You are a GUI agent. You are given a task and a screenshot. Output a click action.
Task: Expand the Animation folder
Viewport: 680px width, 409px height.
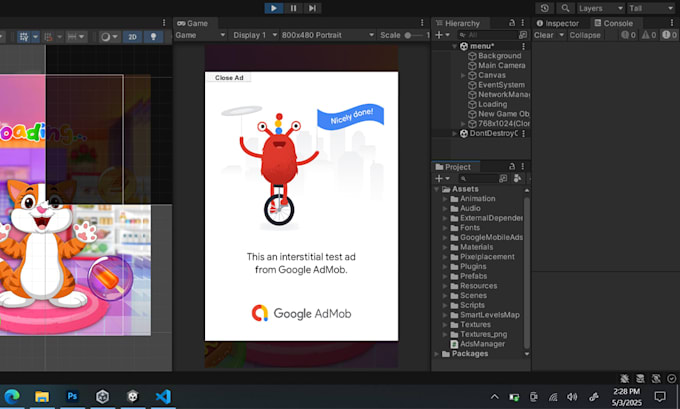(x=445, y=199)
